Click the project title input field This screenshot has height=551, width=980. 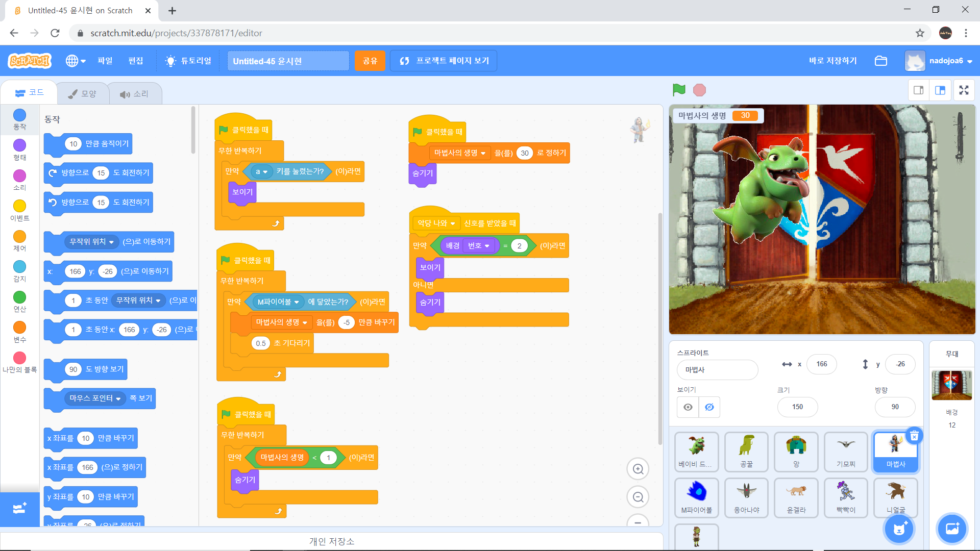pyautogui.click(x=288, y=61)
